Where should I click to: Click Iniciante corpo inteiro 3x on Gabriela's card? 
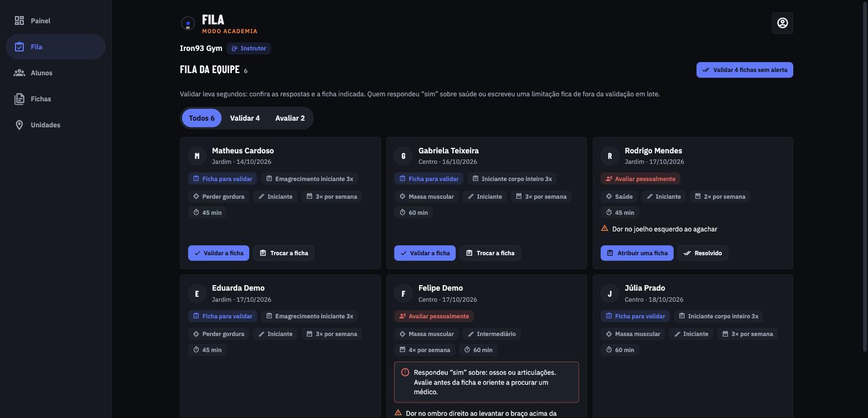click(x=512, y=179)
